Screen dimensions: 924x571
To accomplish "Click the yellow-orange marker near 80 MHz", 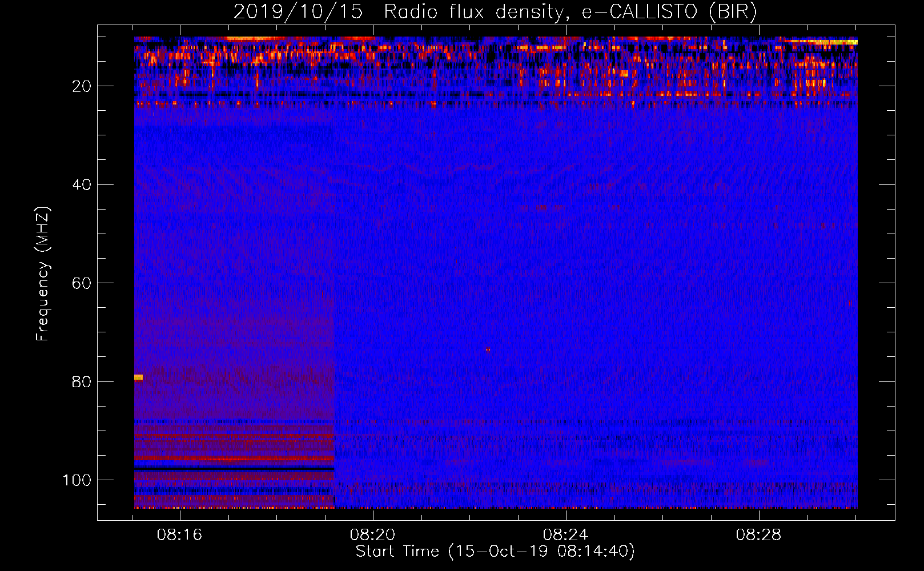I will pos(138,377).
